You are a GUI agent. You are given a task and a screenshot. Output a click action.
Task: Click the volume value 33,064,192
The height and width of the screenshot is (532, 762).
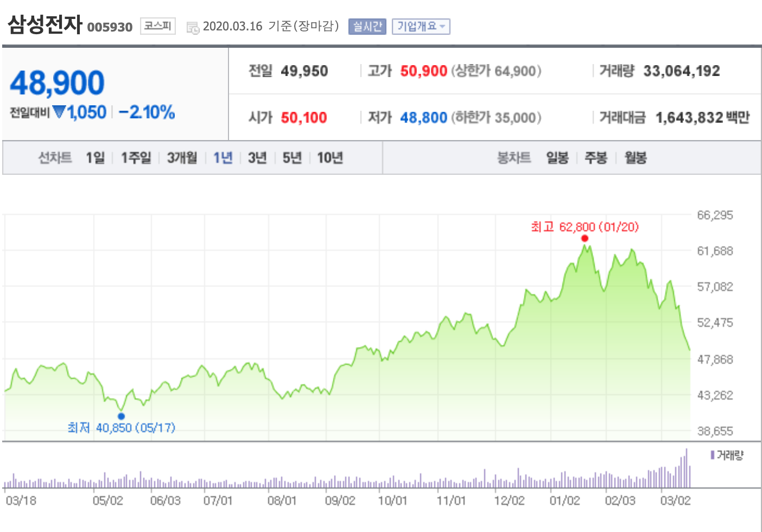click(x=682, y=71)
